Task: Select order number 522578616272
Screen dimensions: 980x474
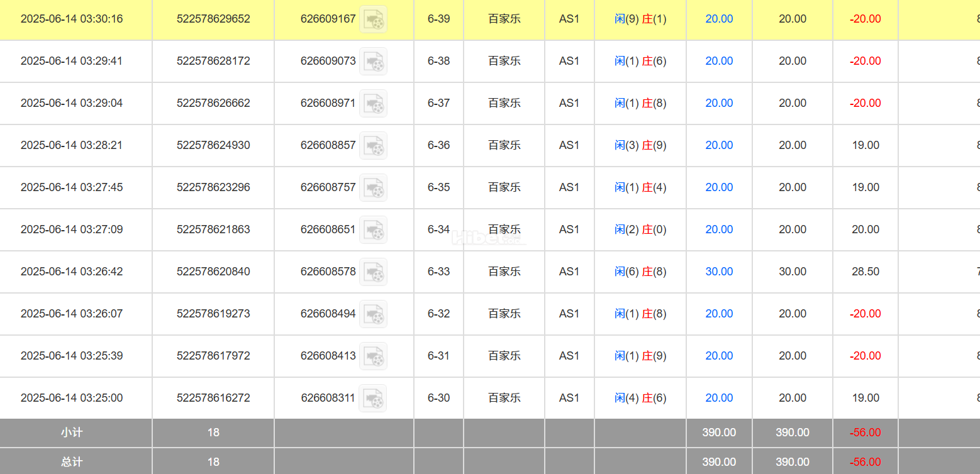Action: click(x=213, y=398)
